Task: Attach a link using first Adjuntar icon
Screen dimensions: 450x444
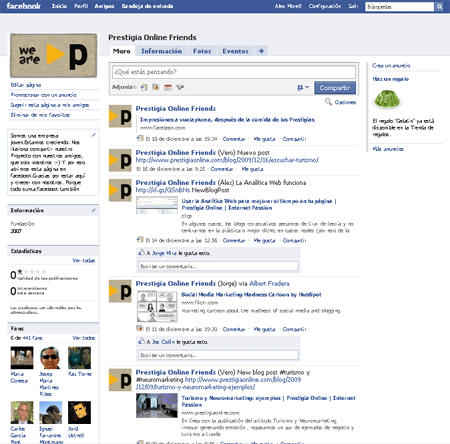Action: tap(144, 87)
